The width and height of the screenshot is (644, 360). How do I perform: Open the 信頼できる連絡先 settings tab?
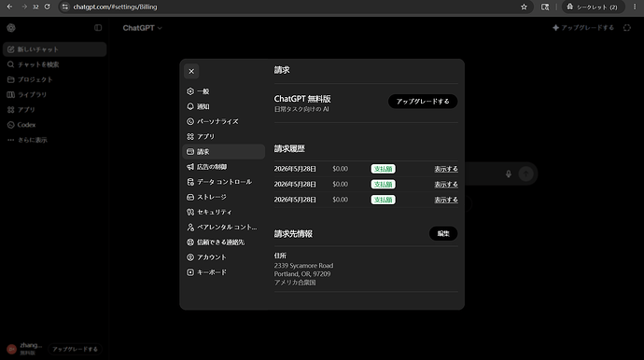click(223, 242)
